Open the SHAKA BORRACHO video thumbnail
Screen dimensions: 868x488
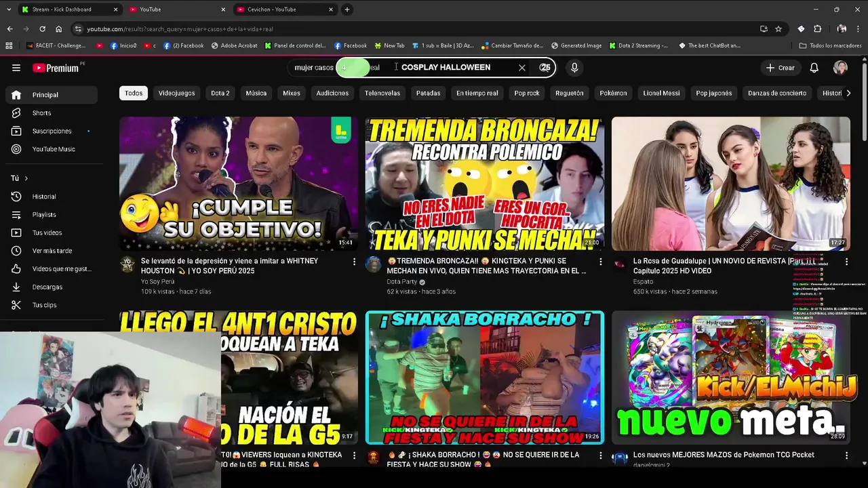click(485, 378)
